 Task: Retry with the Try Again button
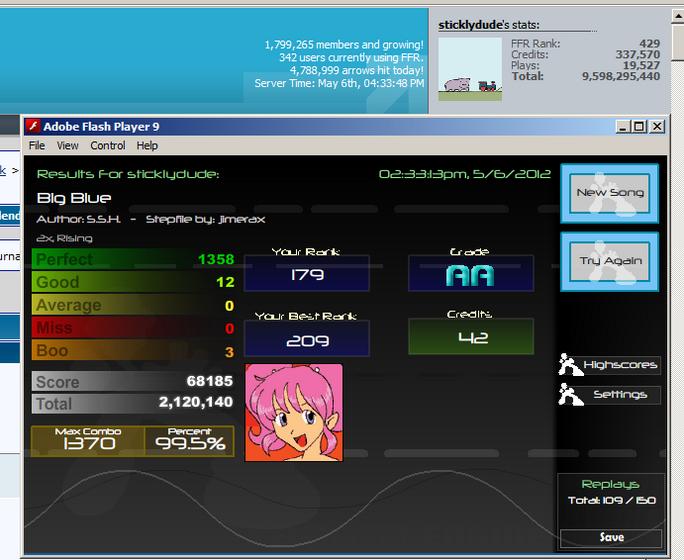click(609, 261)
